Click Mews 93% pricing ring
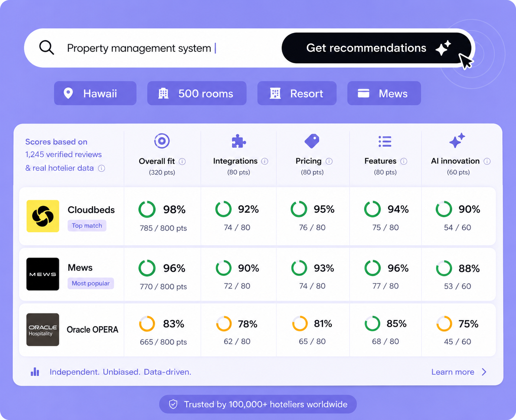 point(299,268)
